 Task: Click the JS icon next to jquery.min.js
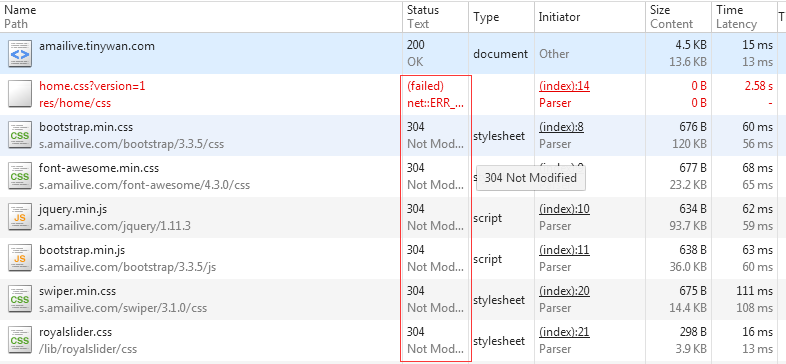point(20,218)
